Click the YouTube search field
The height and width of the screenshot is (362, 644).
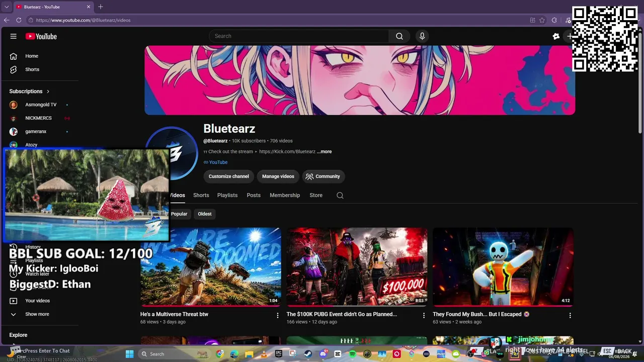(x=299, y=36)
